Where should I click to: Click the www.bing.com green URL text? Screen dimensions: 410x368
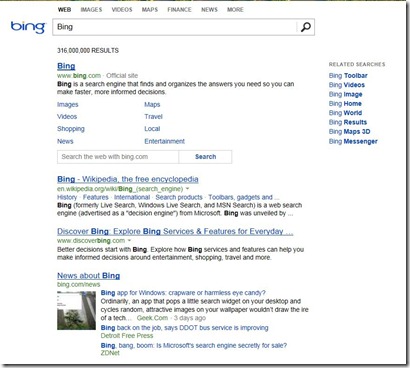click(x=79, y=76)
